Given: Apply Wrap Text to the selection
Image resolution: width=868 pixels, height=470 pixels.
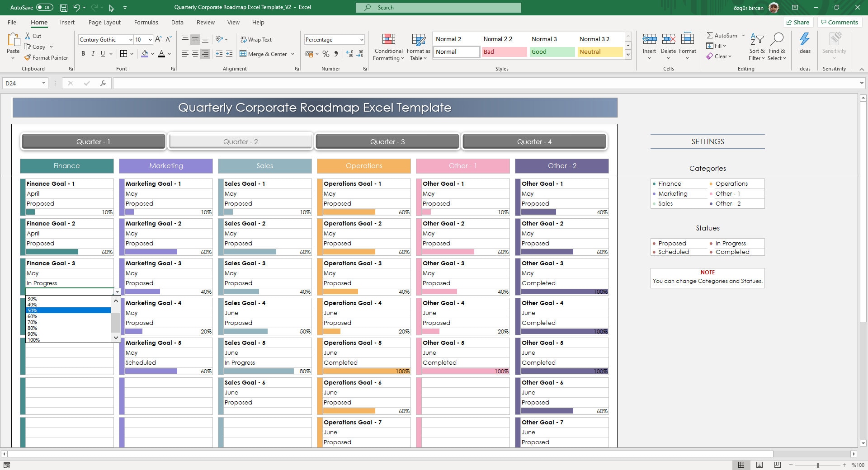Looking at the screenshot, I should [256, 39].
